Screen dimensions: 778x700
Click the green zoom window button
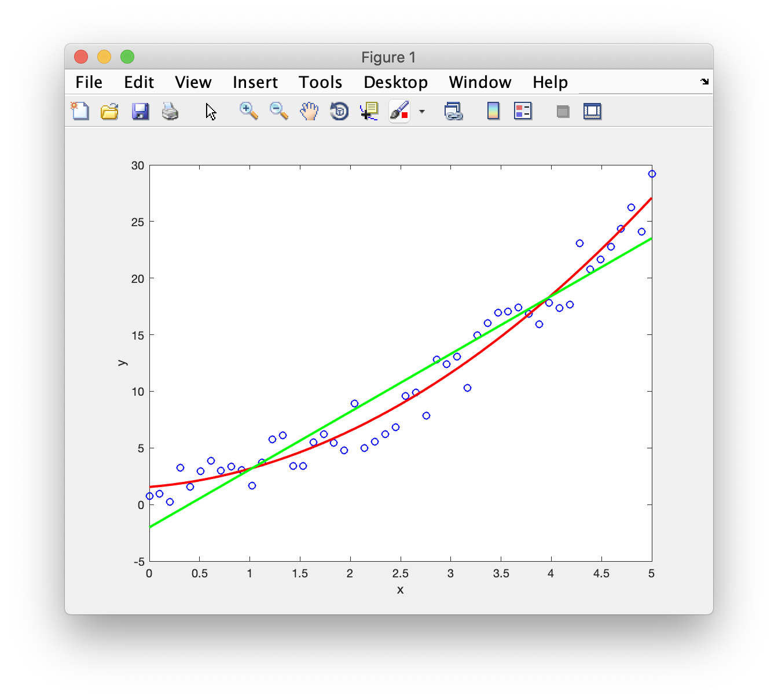127,57
